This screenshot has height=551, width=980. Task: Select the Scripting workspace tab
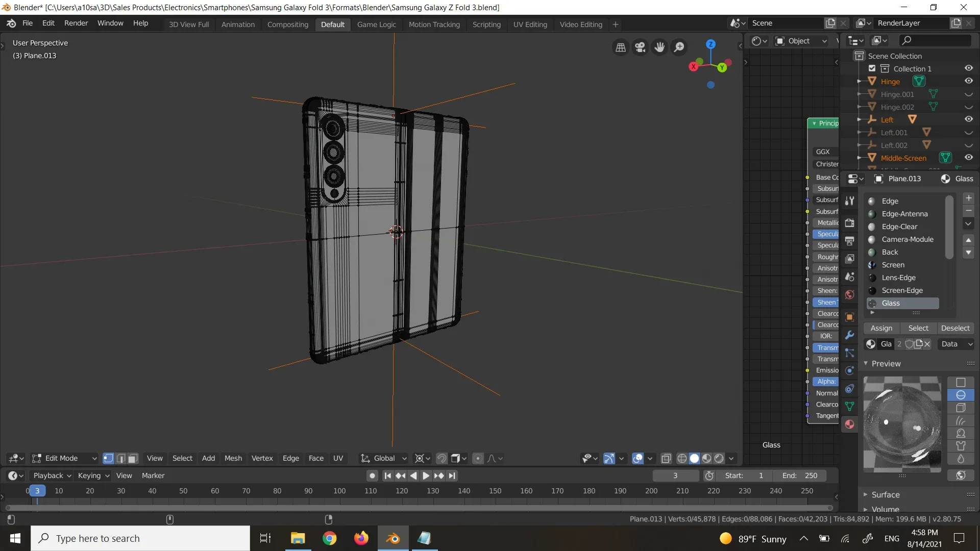click(x=486, y=24)
